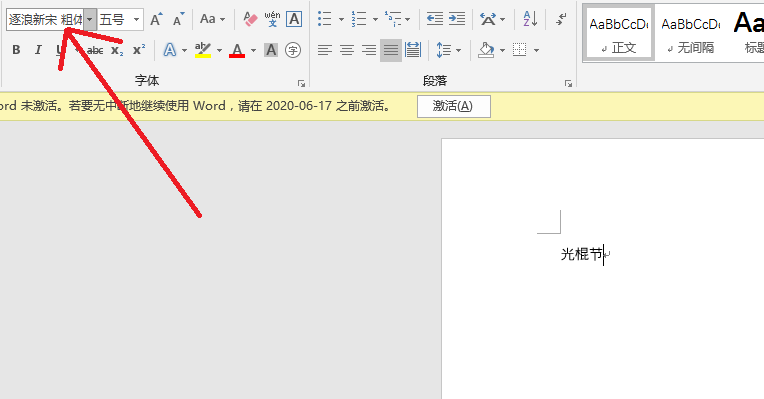Center align text
Image resolution: width=764 pixels, height=399 pixels.
(347, 50)
